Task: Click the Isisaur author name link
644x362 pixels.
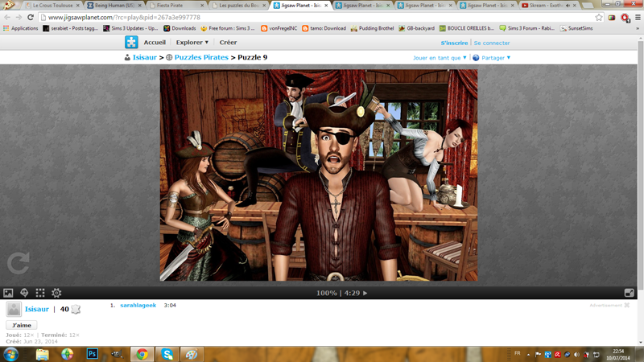Action: point(36,309)
